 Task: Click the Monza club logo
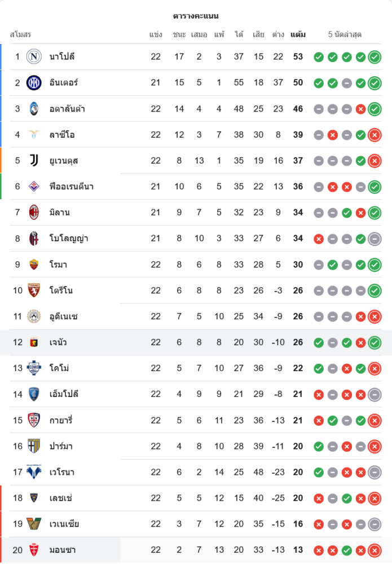[34, 549]
